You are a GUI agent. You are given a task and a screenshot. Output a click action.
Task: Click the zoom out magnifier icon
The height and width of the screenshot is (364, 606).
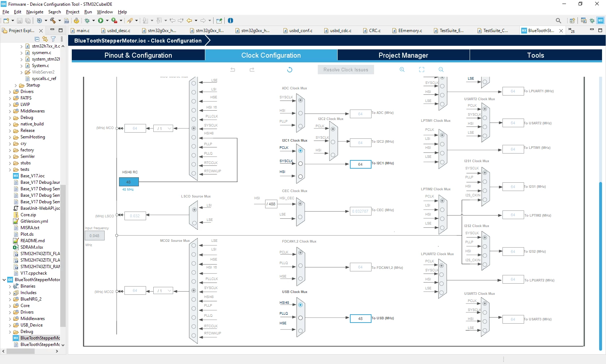tap(441, 70)
